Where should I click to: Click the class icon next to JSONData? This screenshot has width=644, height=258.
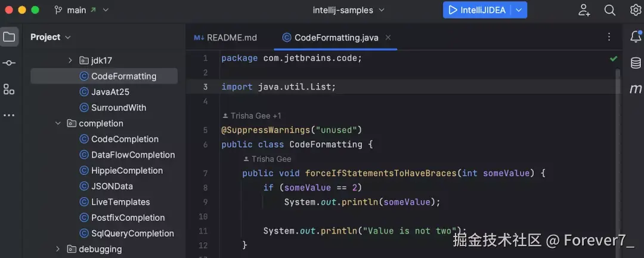coord(84,186)
